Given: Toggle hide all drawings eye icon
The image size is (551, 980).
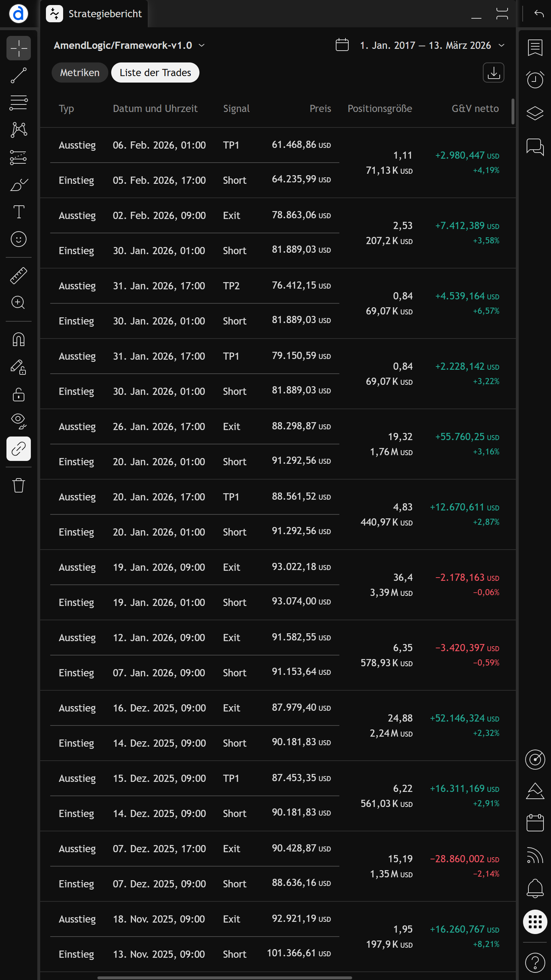Looking at the screenshot, I should click(19, 420).
